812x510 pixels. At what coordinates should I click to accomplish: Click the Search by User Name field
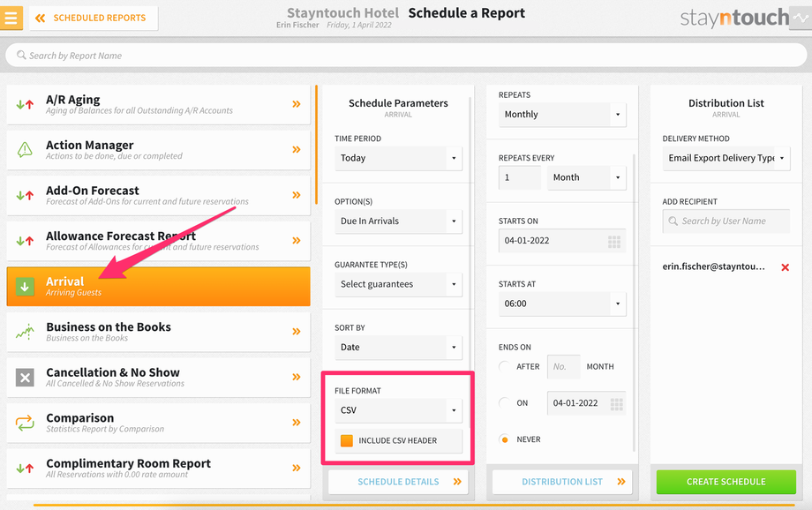click(x=726, y=221)
